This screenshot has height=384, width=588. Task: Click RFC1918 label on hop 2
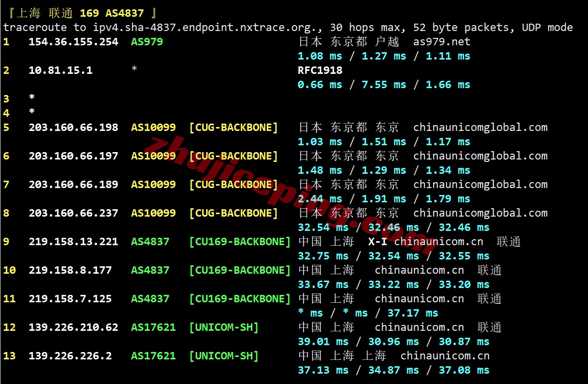pyautogui.click(x=320, y=70)
